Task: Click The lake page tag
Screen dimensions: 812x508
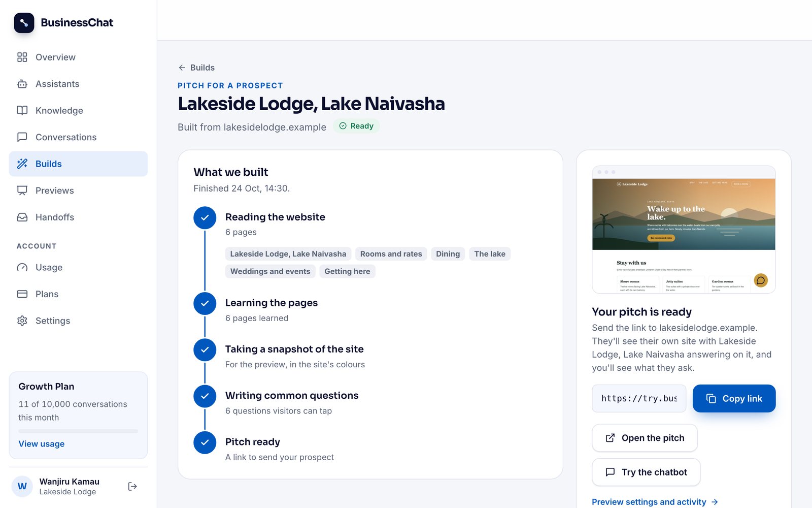Action: click(490, 254)
